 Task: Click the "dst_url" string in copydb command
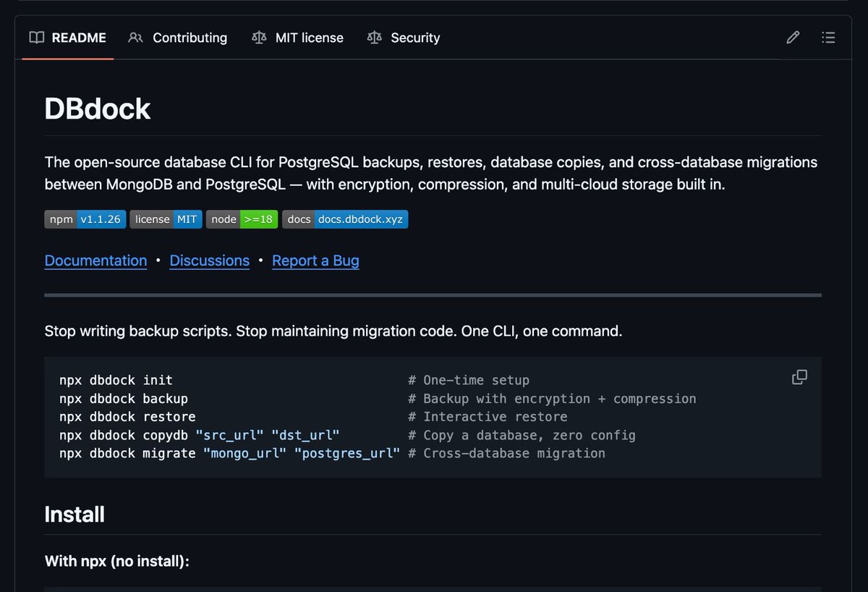[x=305, y=435]
